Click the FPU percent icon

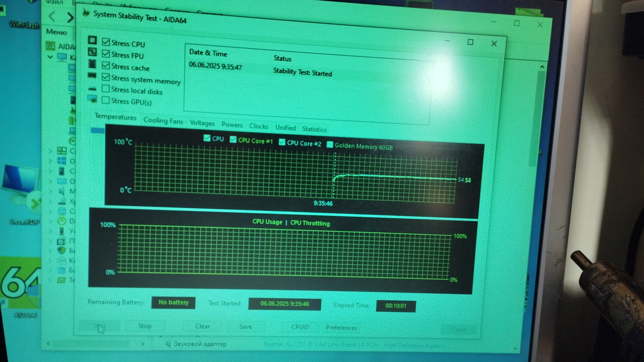(x=92, y=52)
